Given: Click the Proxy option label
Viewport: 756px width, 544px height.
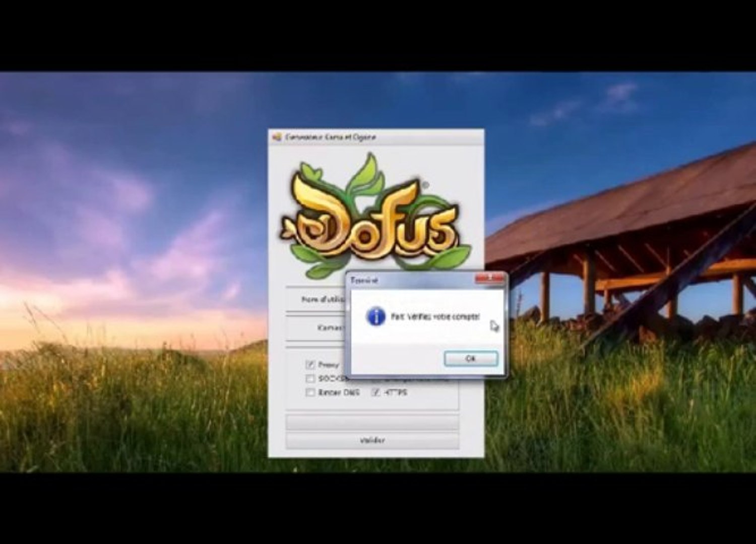Looking at the screenshot, I should (x=329, y=364).
